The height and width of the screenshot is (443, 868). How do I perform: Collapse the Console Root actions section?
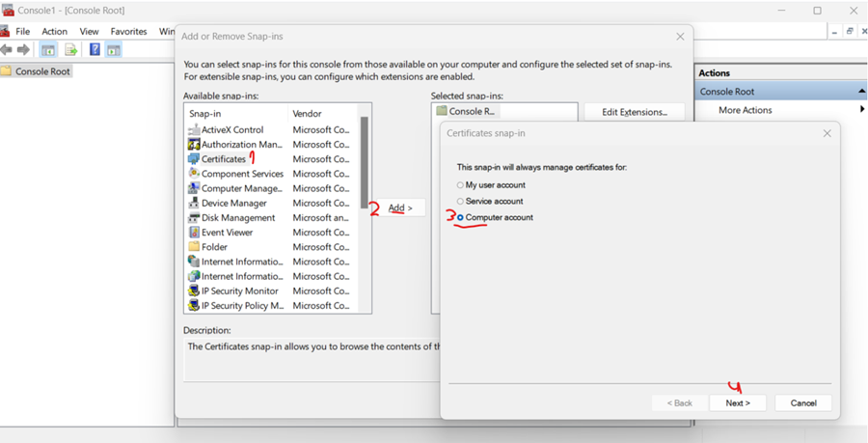tap(861, 92)
